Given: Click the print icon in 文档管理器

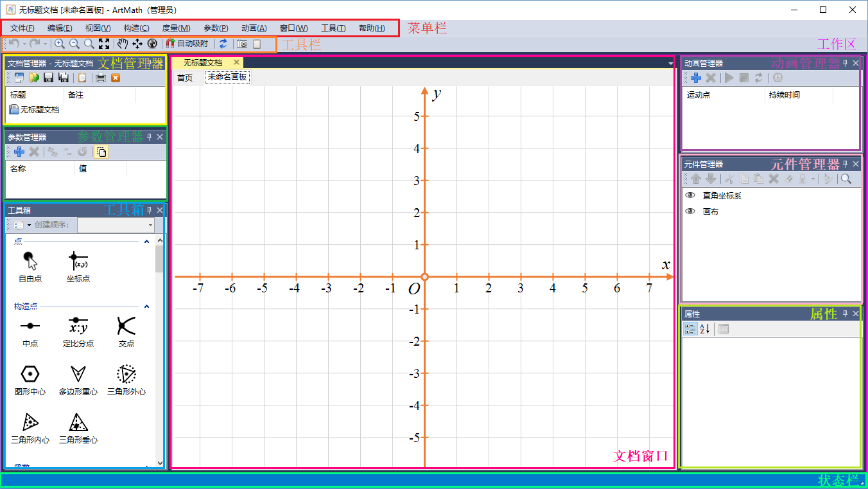Looking at the screenshot, I should pyautogui.click(x=101, y=78).
